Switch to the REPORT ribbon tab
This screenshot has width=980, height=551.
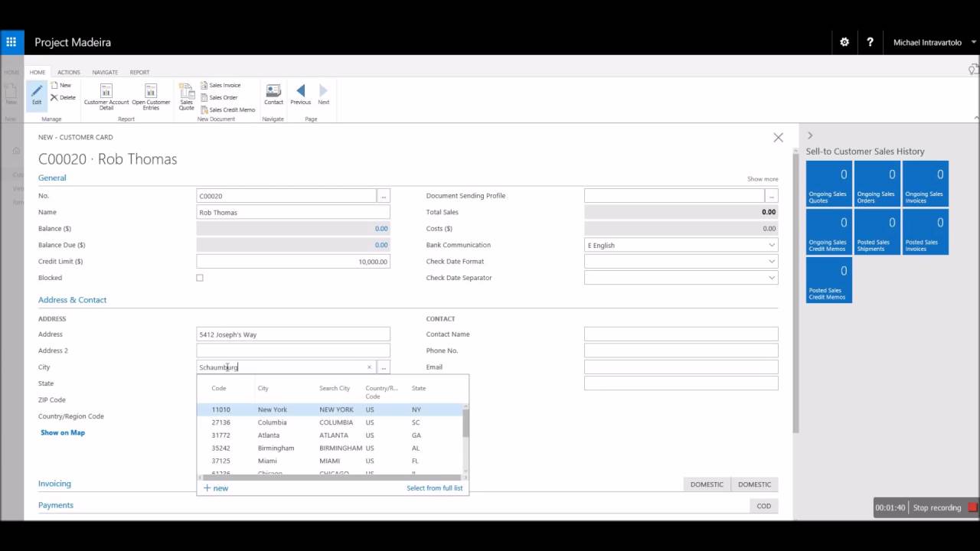(139, 72)
